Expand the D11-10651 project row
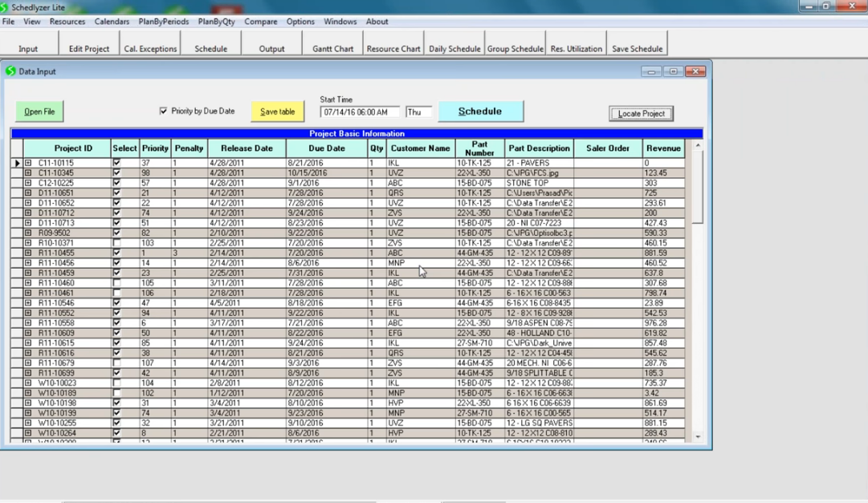The width and height of the screenshot is (868, 503). tap(28, 193)
